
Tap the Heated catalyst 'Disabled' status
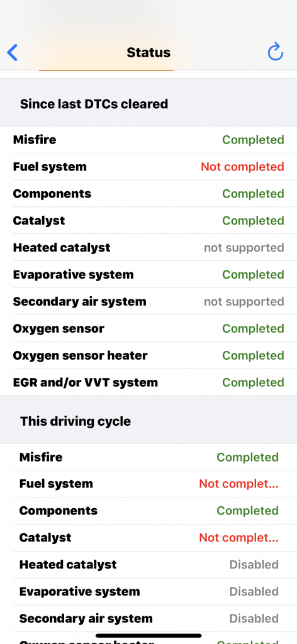click(x=254, y=564)
